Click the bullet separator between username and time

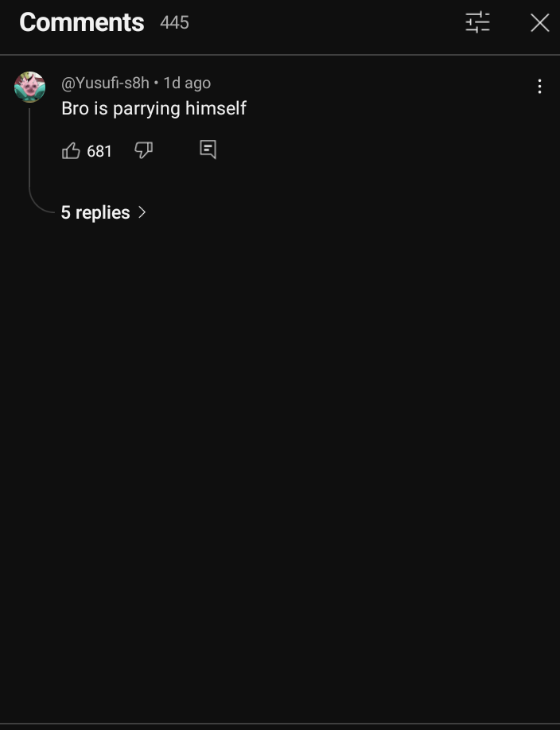[156, 83]
